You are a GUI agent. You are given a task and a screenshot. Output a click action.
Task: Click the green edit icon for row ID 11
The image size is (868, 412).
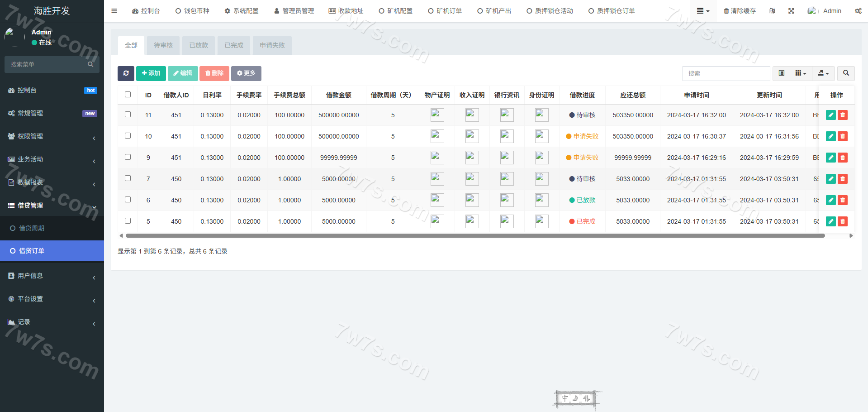click(830, 115)
